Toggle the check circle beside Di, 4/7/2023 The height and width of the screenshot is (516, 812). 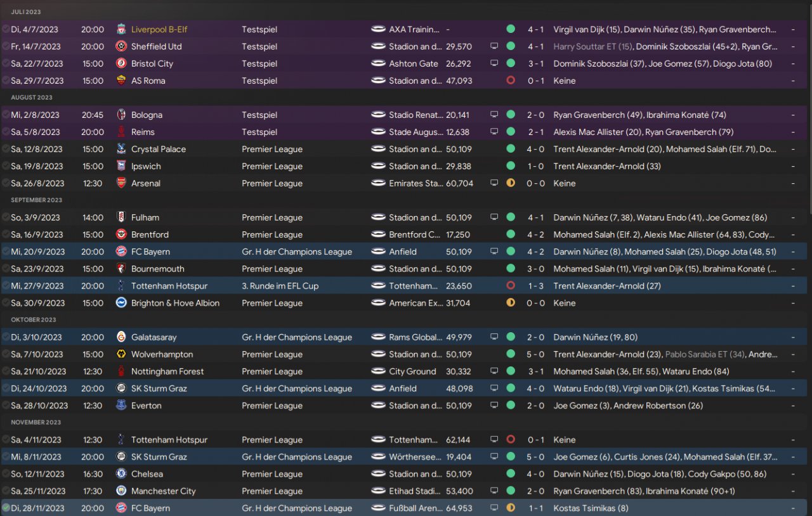pos(6,29)
